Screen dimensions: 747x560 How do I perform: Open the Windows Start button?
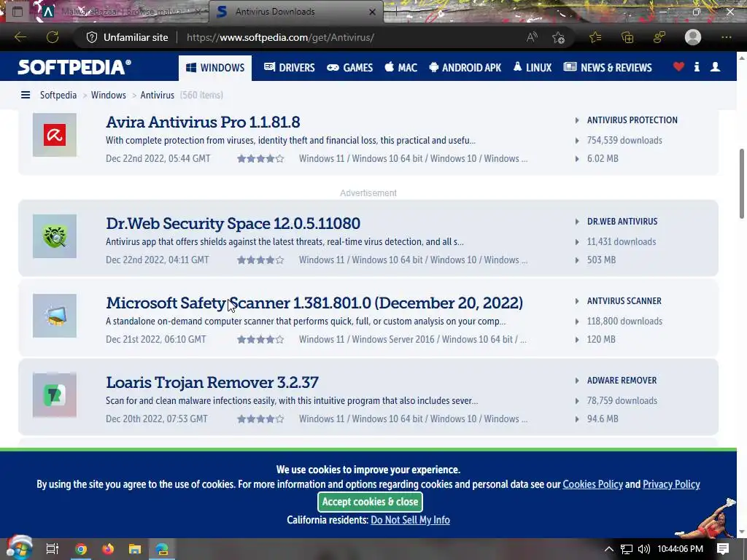pos(20,548)
